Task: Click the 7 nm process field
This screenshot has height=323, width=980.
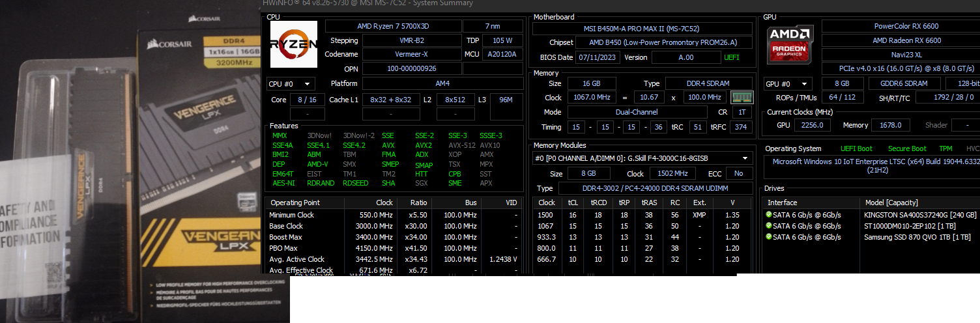Action: pos(493,26)
